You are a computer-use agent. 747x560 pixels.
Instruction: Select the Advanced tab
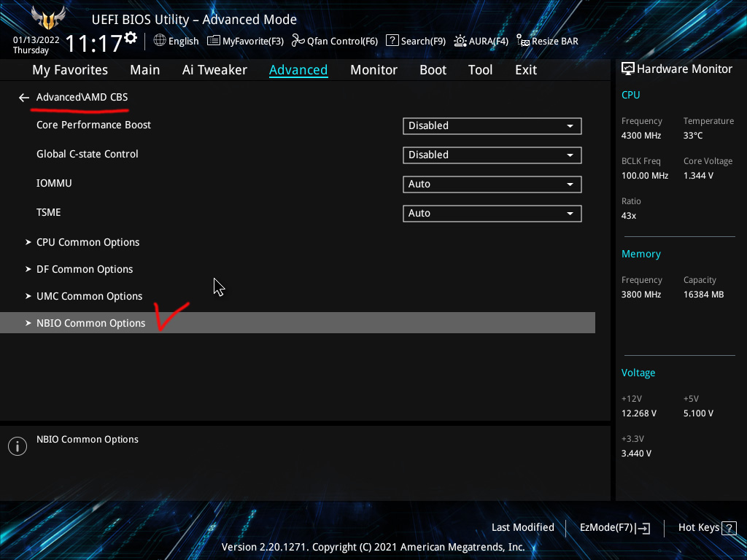(298, 70)
